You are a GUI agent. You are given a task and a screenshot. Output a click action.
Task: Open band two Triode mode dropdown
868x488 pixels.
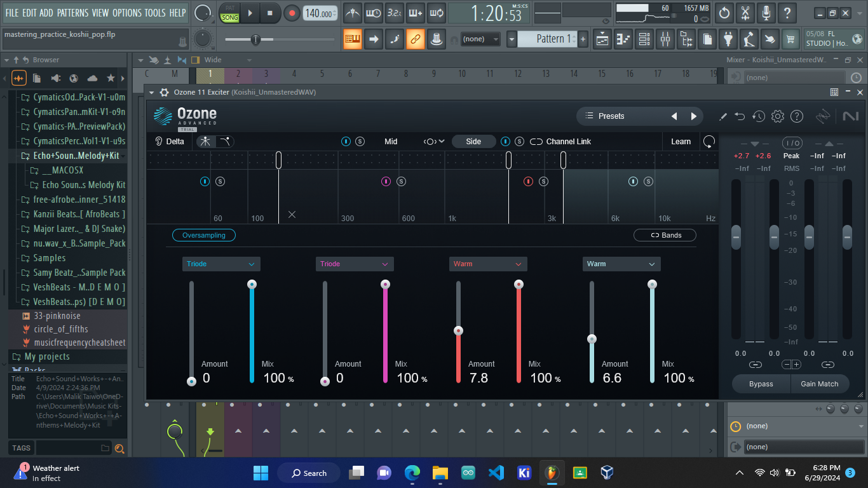pos(355,264)
